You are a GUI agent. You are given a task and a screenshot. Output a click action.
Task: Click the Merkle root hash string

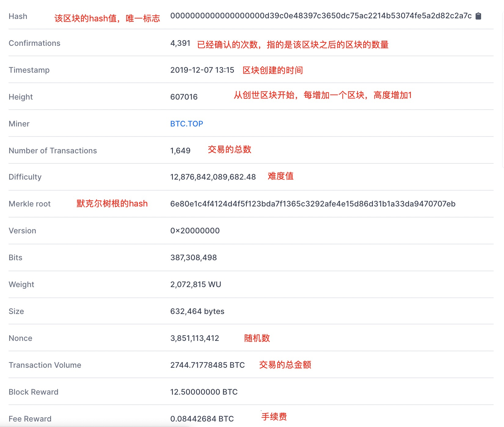[x=313, y=204]
